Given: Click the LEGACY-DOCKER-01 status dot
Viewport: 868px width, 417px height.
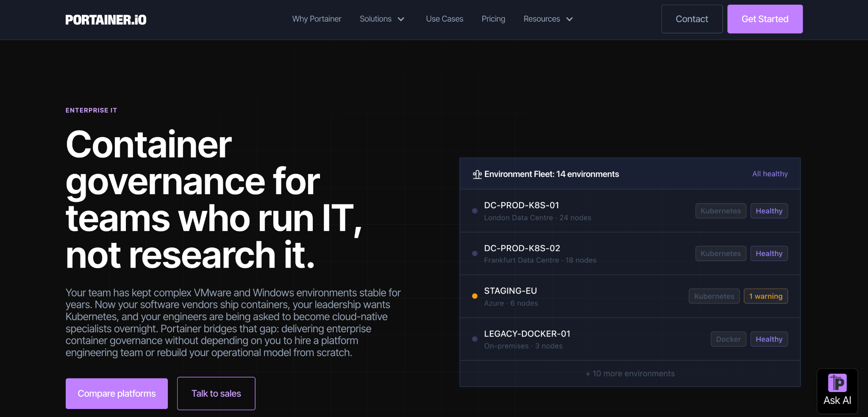Looking at the screenshot, I should pos(475,339).
